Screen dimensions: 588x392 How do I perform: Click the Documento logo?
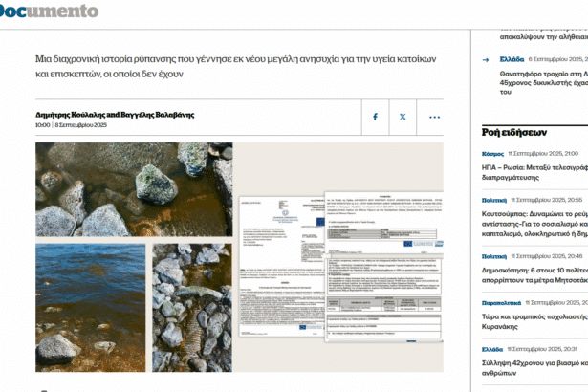point(49,11)
